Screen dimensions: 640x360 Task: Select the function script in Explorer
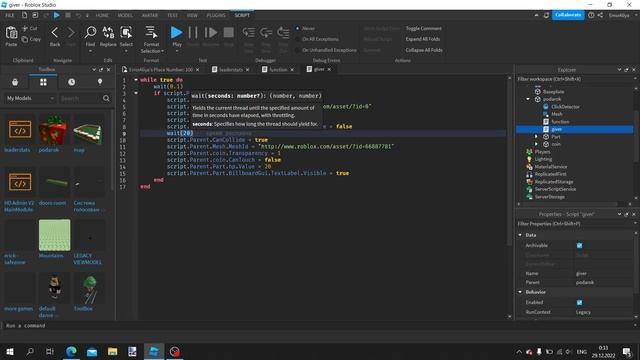(x=560, y=122)
